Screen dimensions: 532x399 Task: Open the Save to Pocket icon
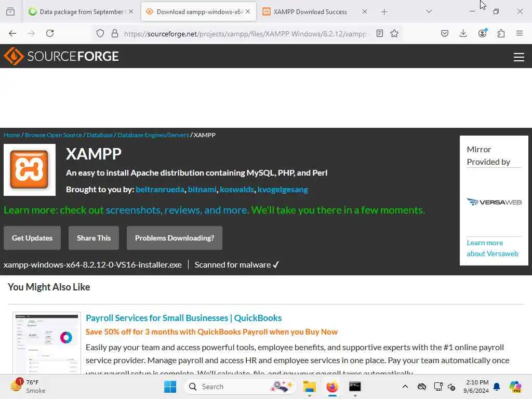pos(445,33)
